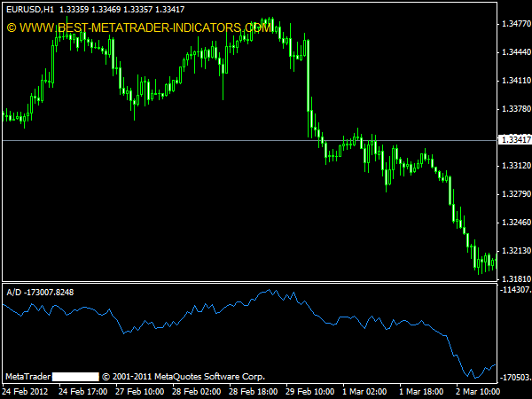Image resolution: width=532 pixels, height=399 pixels.
Task: Click the price scale value 1.32790
Action: [516, 194]
